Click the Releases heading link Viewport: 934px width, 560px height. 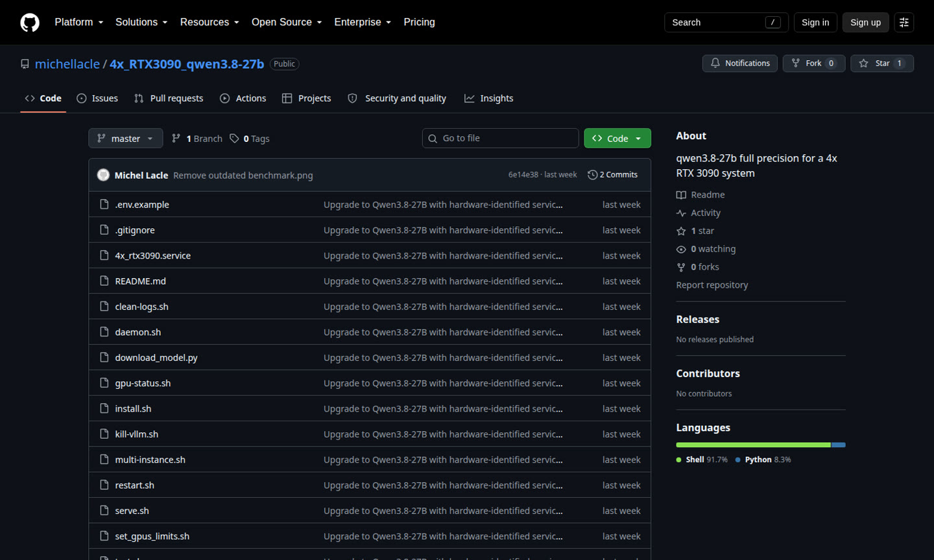pyautogui.click(x=698, y=320)
